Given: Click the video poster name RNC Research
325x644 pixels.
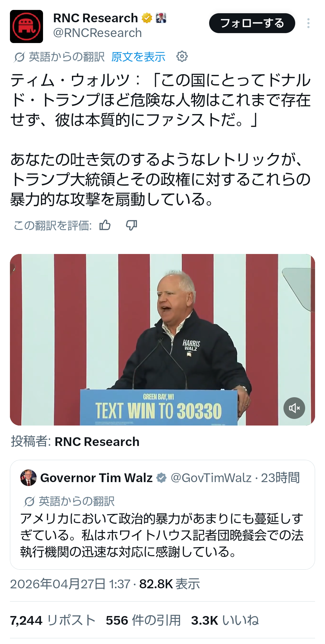Looking at the screenshot, I should tap(97, 442).
